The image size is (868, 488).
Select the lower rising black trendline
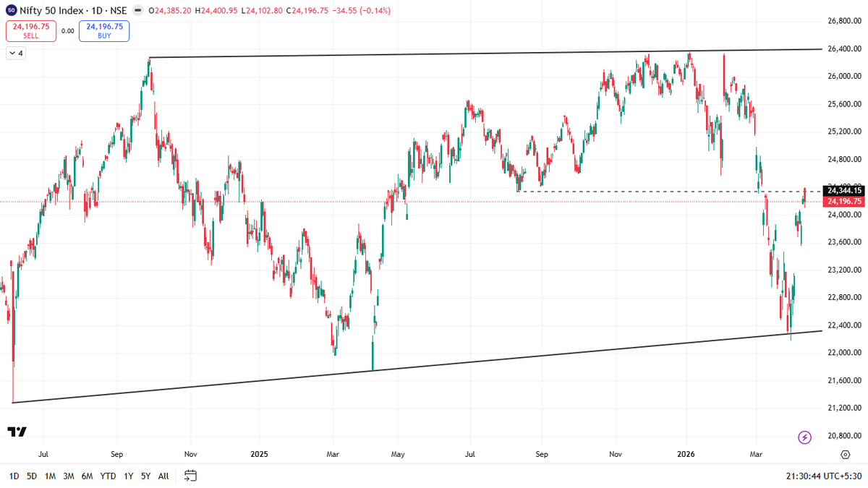coord(417,367)
